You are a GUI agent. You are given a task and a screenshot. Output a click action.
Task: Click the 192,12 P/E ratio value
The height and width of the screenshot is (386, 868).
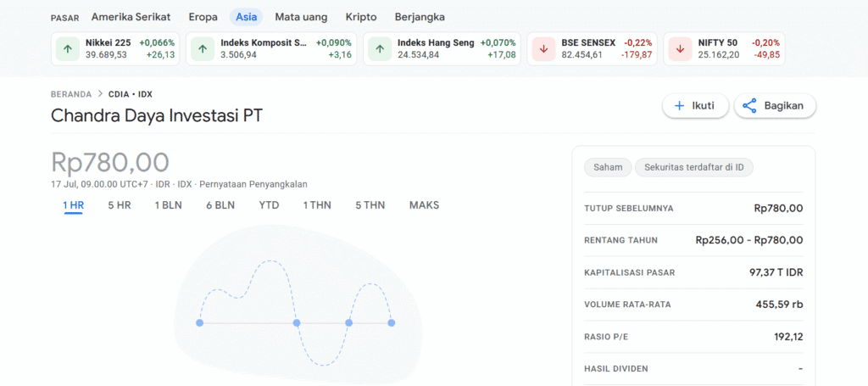point(788,337)
